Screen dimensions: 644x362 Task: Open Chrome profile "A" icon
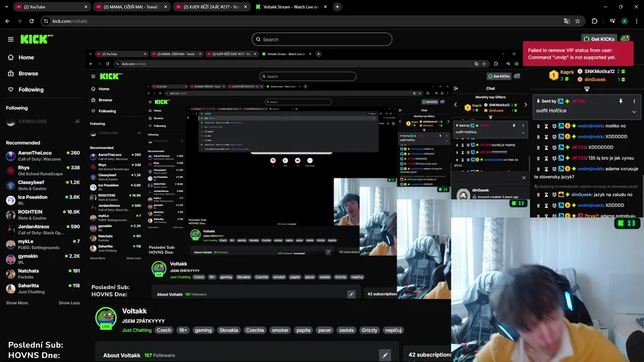(x=624, y=21)
